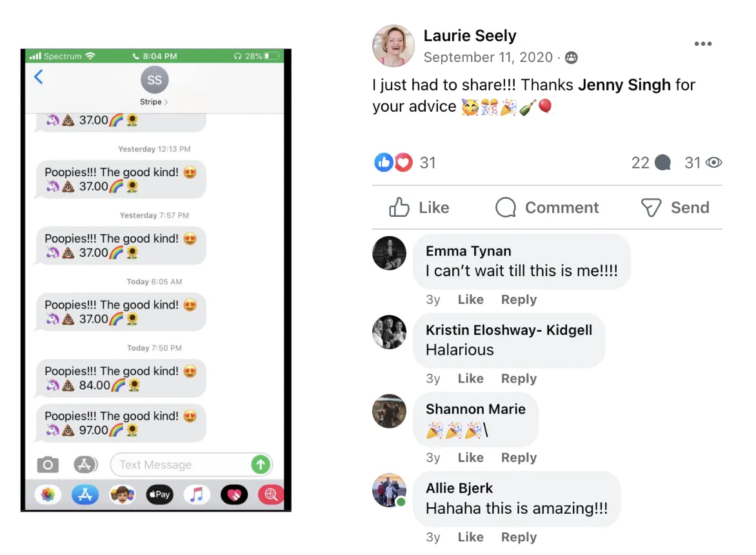The height and width of the screenshot is (555, 756).
Task: Open the Music app icon in iMessage bar
Action: 197,495
